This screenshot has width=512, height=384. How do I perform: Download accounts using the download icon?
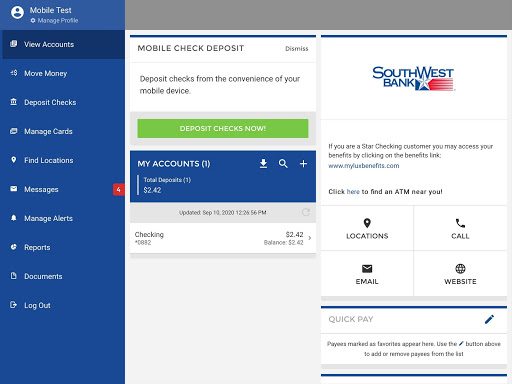coord(263,164)
